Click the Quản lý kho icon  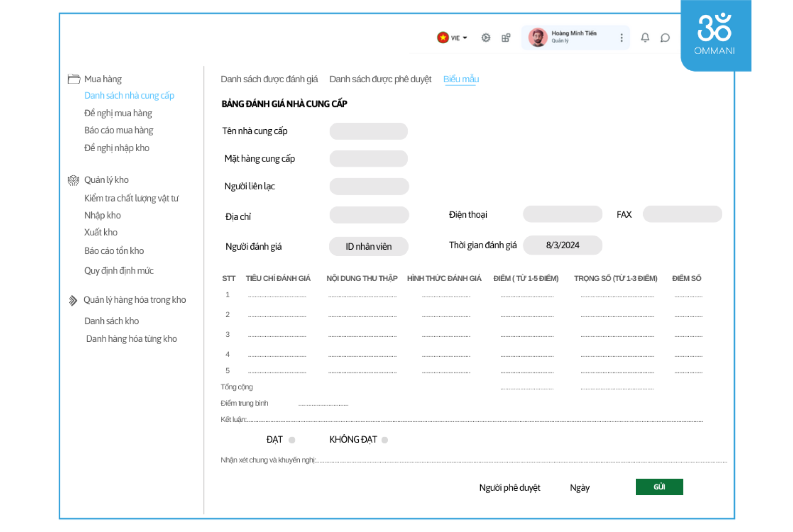coord(74,180)
